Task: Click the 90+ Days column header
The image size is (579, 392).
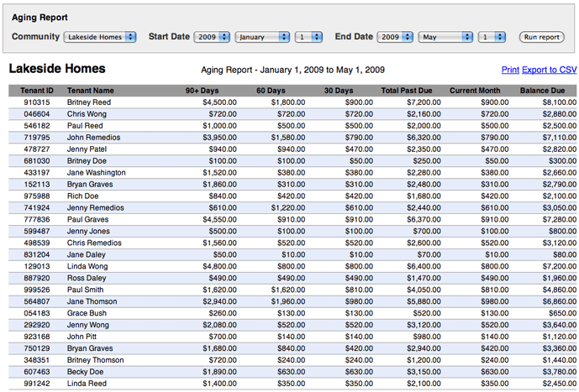Action: [202, 91]
